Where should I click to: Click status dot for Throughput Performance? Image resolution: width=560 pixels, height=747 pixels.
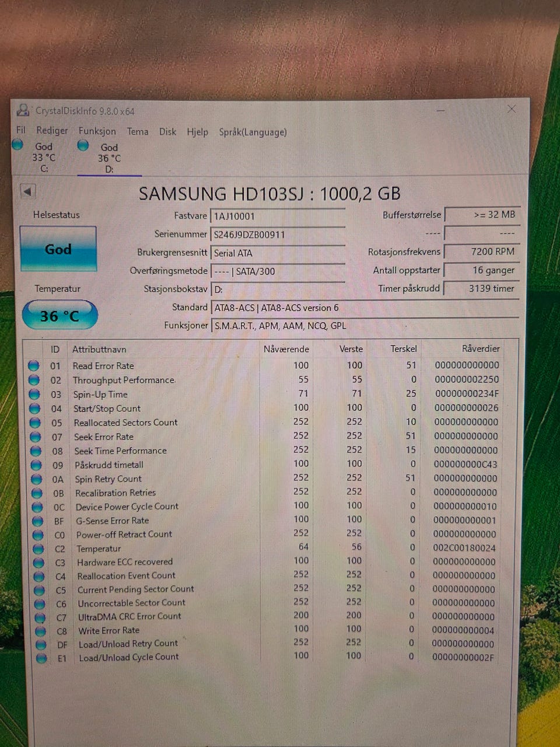coord(34,380)
